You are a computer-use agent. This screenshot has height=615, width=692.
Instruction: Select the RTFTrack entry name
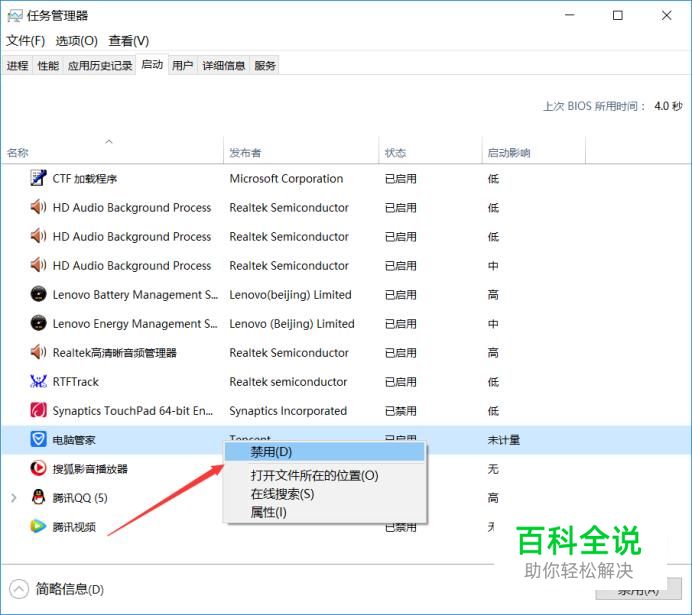tap(75, 382)
